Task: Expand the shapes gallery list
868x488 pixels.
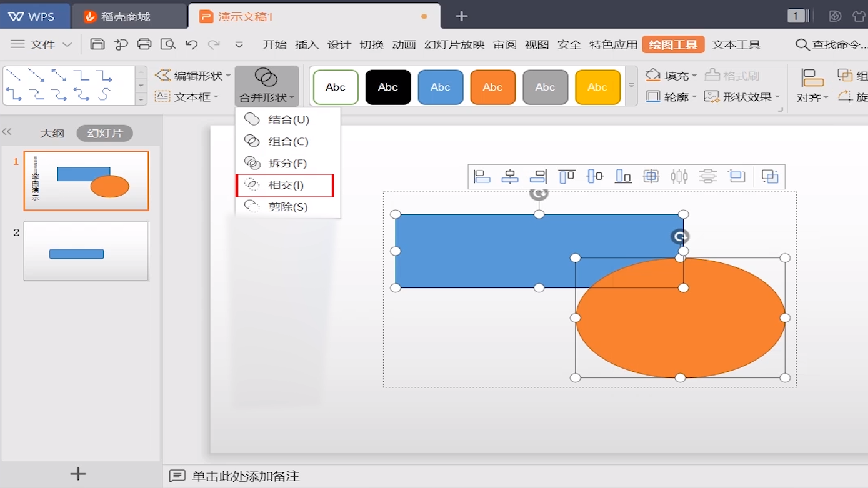Action: [141, 98]
